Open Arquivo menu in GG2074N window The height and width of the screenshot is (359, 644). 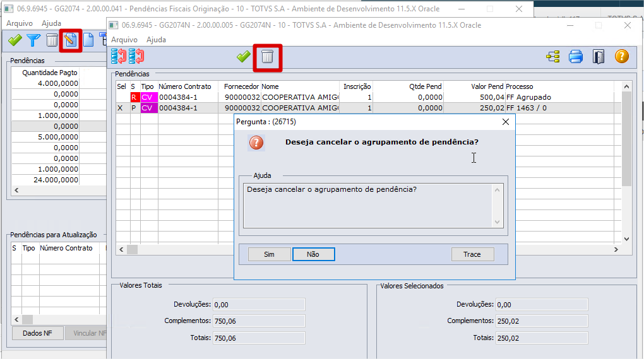(x=124, y=40)
